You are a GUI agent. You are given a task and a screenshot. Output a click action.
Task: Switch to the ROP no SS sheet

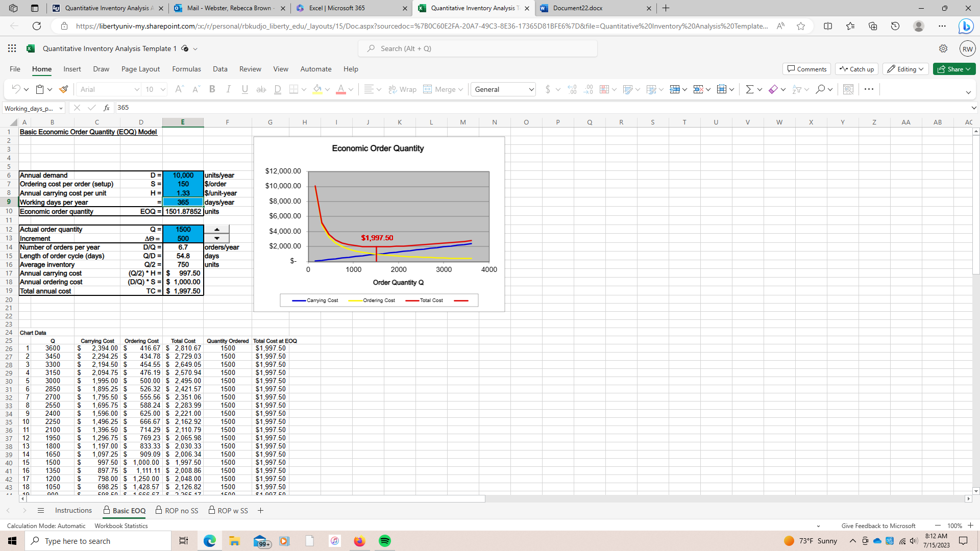pyautogui.click(x=177, y=511)
